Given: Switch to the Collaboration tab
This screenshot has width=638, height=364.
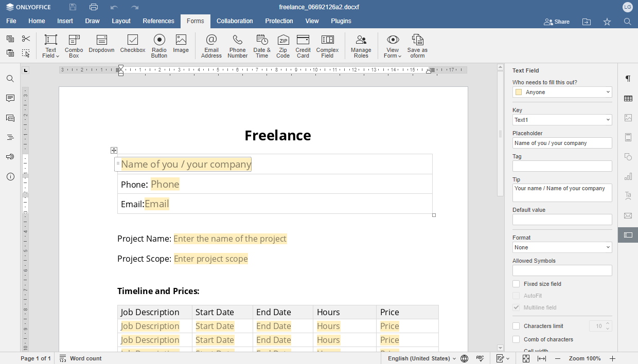Looking at the screenshot, I should [x=235, y=21].
